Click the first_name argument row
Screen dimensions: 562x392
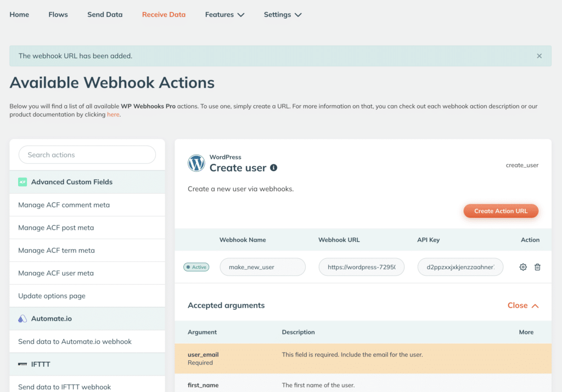[x=363, y=383]
